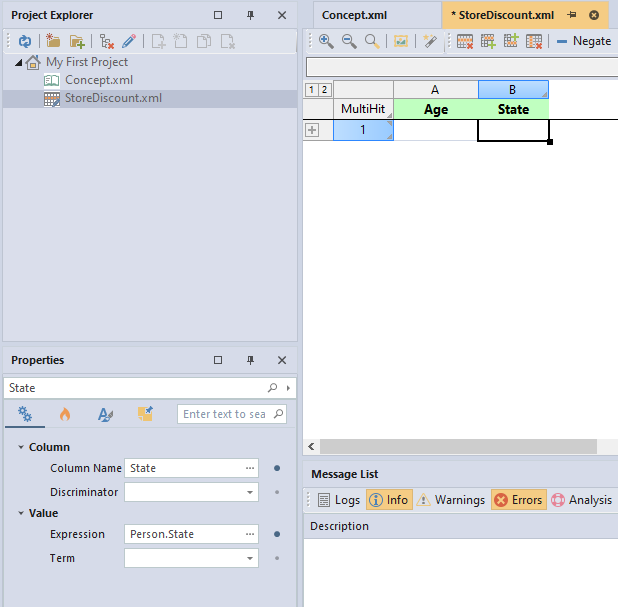Viewport: 618px width, 607px height.
Task: Collapse the Column property group
Action: [21, 447]
